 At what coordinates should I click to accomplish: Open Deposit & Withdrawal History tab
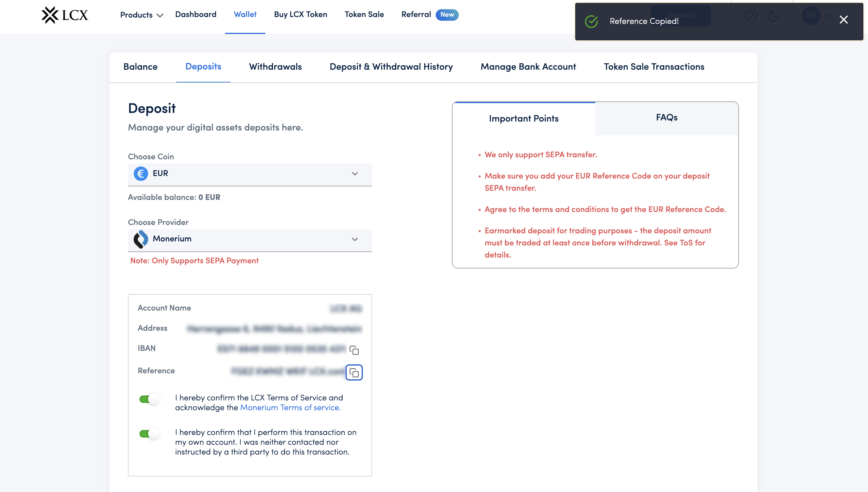click(x=391, y=67)
